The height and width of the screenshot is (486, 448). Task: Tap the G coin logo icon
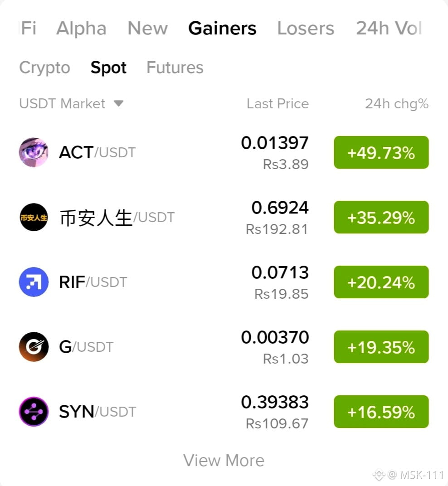(34, 346)
